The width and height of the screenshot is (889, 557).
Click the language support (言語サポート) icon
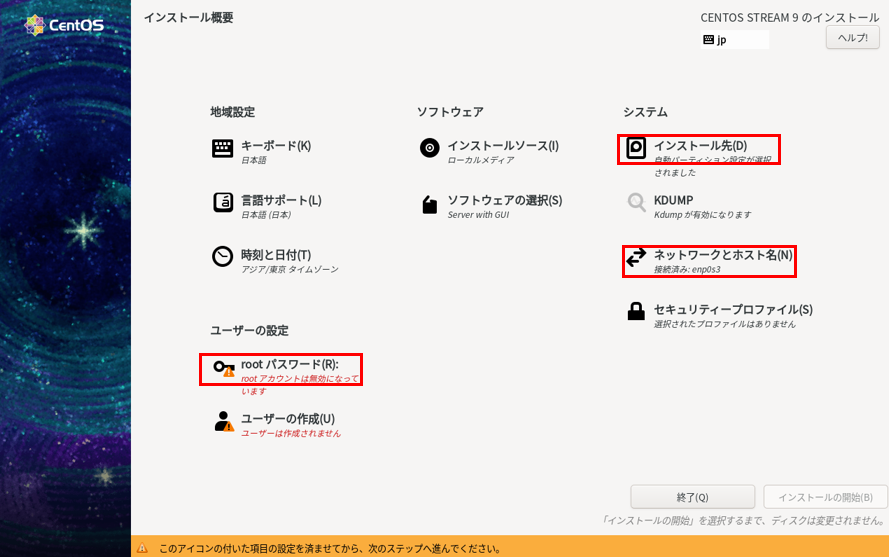[222, 202]
